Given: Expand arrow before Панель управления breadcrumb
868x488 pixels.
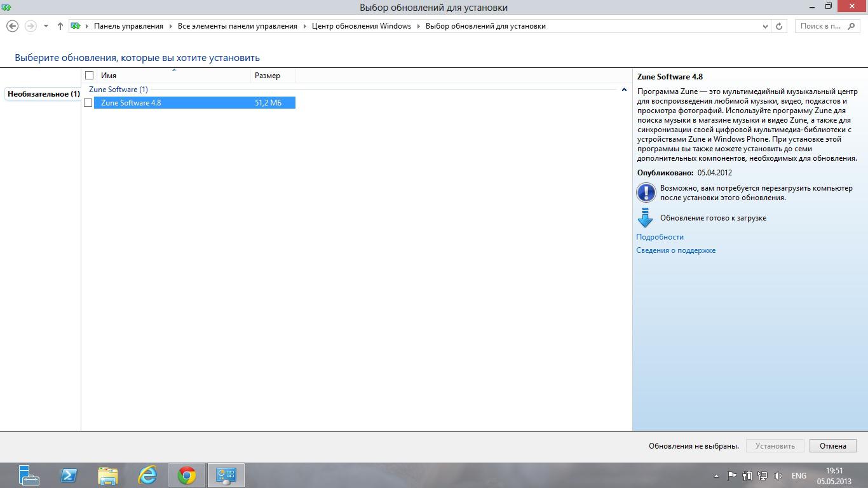Looking at the screenshot, I should point(87,26).
